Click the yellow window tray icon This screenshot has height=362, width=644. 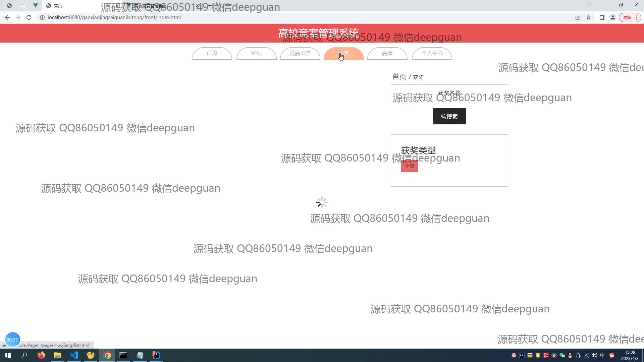coord(530,355)
